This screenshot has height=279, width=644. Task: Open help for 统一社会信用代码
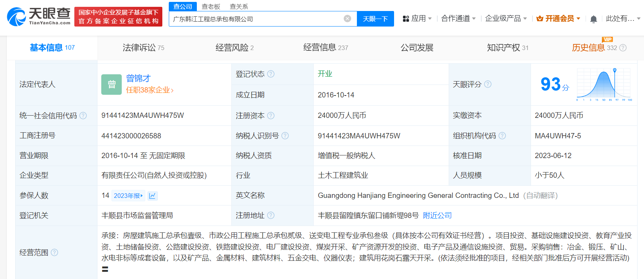click(x=83, y=116)
